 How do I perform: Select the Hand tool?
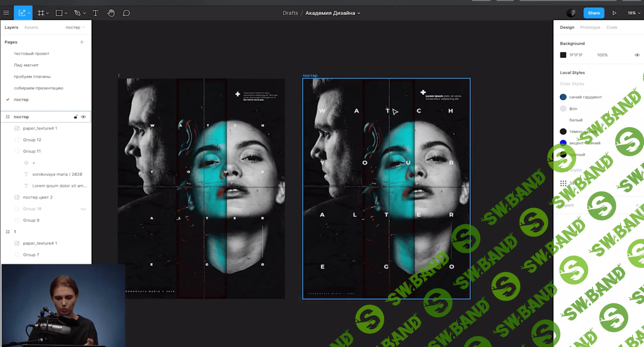tap(111, 13)
